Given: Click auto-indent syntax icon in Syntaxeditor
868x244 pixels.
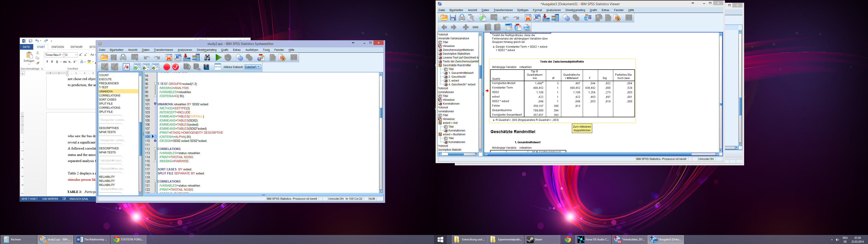Looking at the screenshot, I should 137,67.
